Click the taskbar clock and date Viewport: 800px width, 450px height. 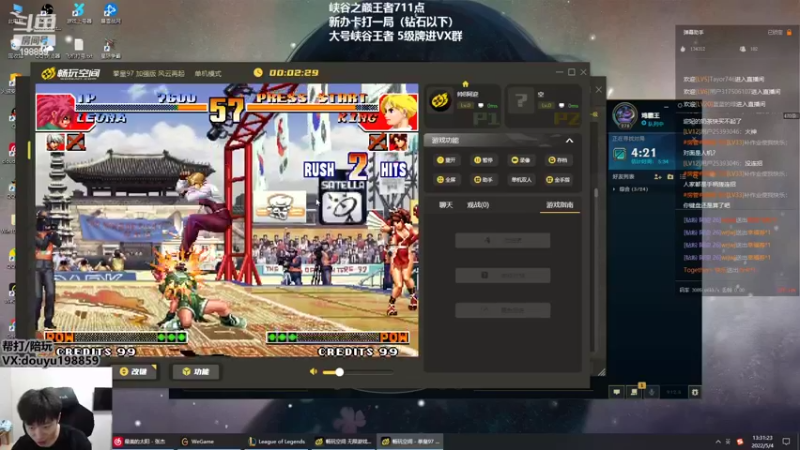pos(763,441)
